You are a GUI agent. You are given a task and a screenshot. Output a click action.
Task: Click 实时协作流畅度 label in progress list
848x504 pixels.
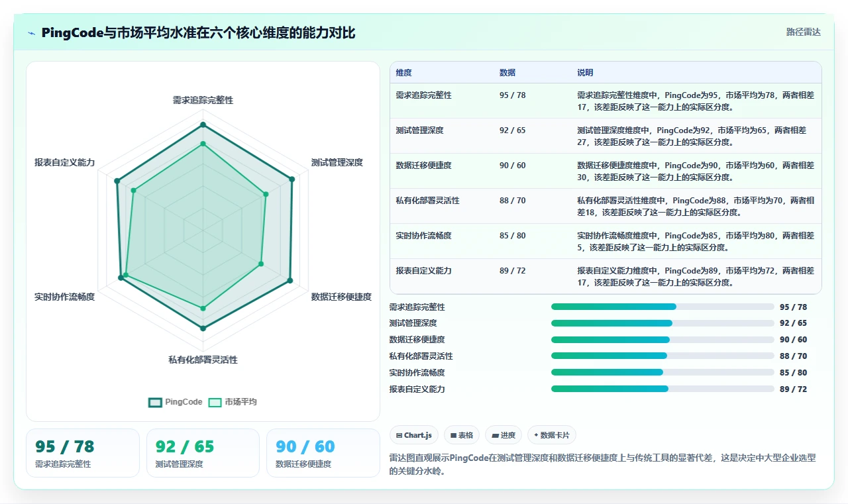417,373
